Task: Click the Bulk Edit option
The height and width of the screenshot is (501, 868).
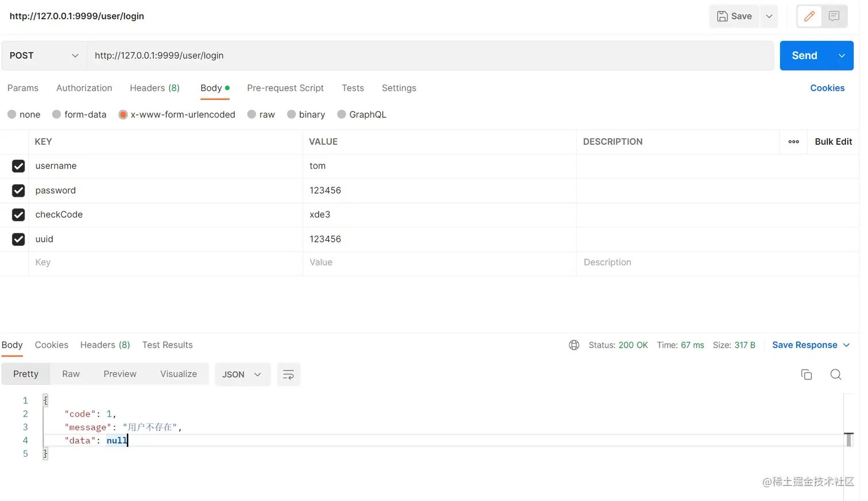Action: pos(834,141)
